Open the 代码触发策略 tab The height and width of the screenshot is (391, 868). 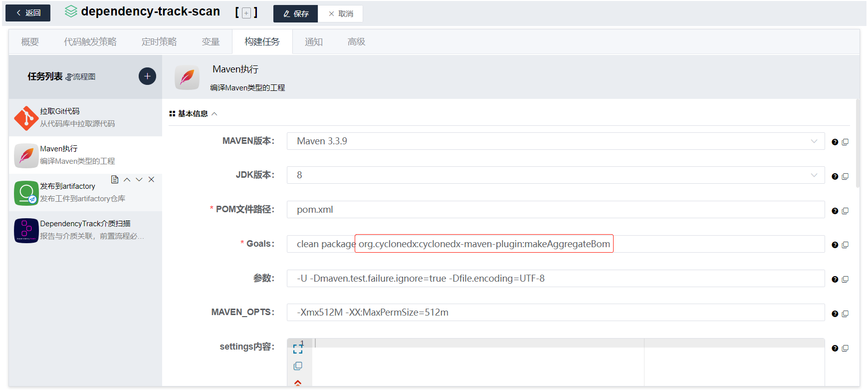pyautogui.click(x=90, y=42)
